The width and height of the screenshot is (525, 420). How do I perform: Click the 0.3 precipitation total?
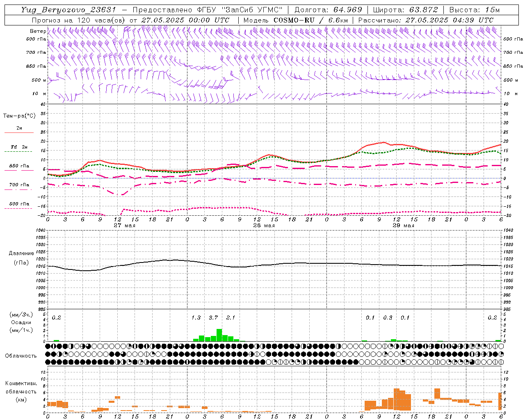pos(388,318)
